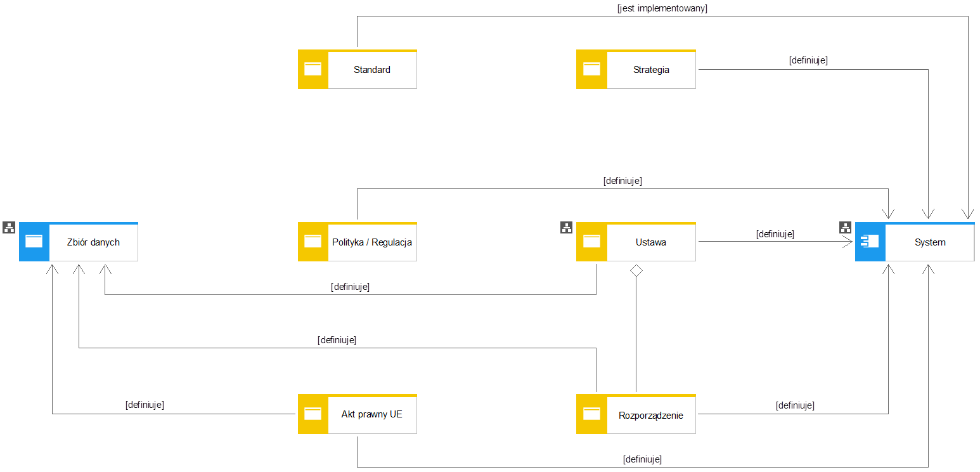Click the yellow icon on Strategia node
Image resolution: width=980 pixels, height=472 pixels.
(x=591, y=69)
